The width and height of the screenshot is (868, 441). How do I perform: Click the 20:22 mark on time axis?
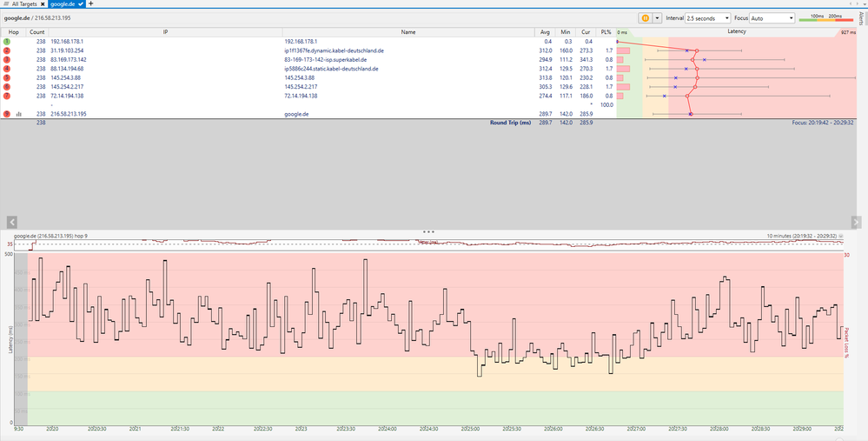[x=218, y=429]
